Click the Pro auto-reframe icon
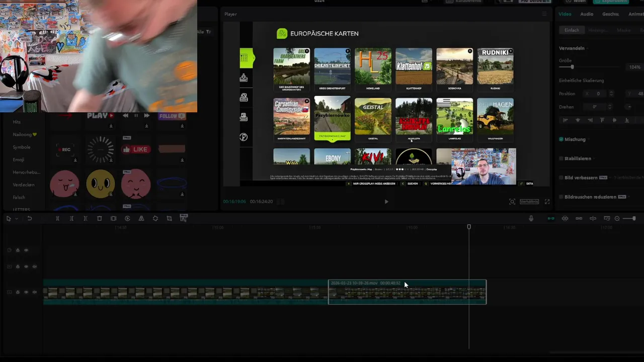This screenshot has height=362, width=644. click(183, 218)
